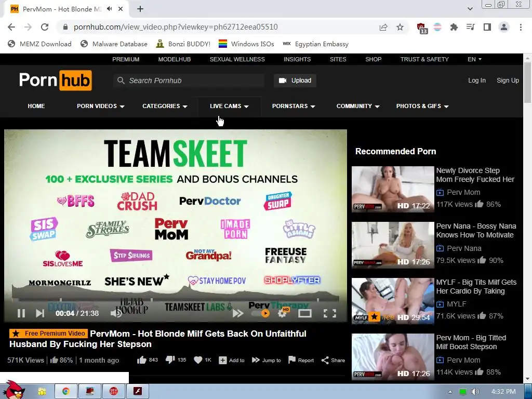
Task: Open the Chrome three-dot menu
Action: [x=521, y=27]
